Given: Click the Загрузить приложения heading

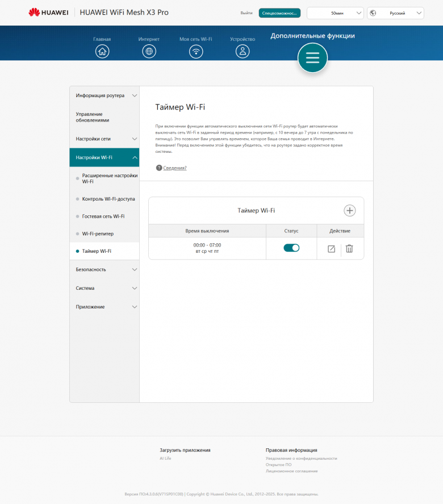Looking at the screenshot, I should 185,450.
